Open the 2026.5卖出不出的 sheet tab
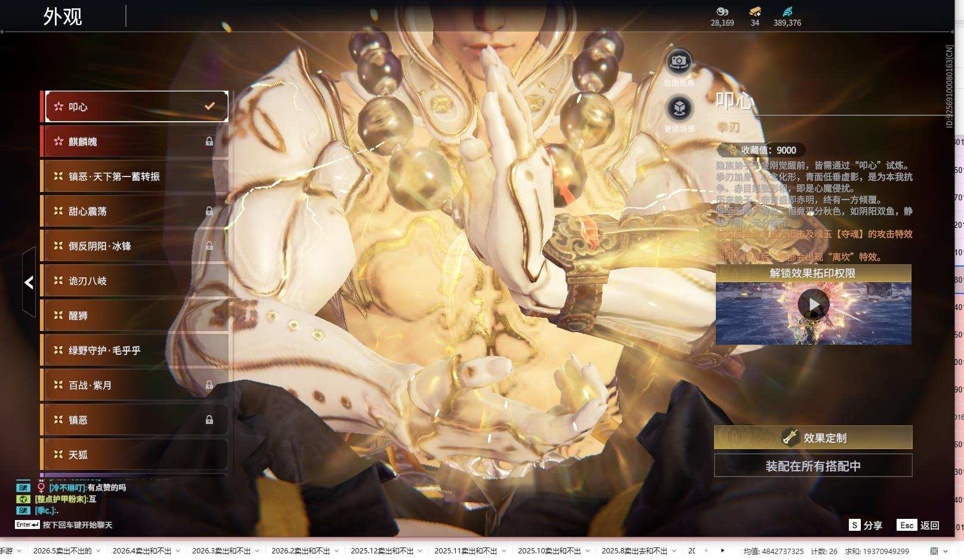This screenshot has height=560, width=964. [62, 550]
